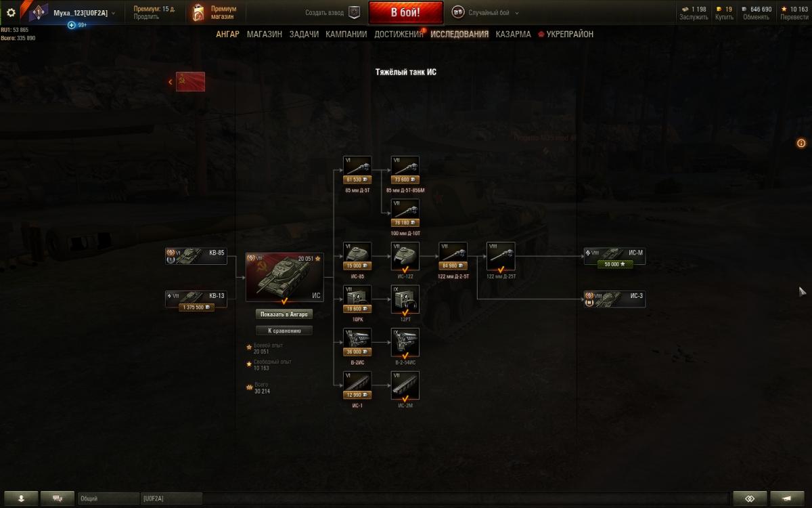Viewport: 812px width, 508px height.
Task: Start battle with В бой! button
Action: tap(406, 12)
